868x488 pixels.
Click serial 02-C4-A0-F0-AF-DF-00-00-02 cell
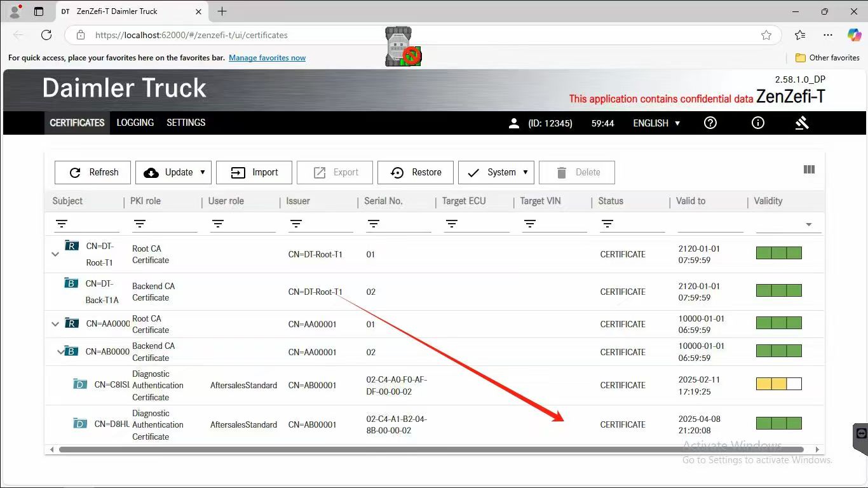click(x=397, y=385)
